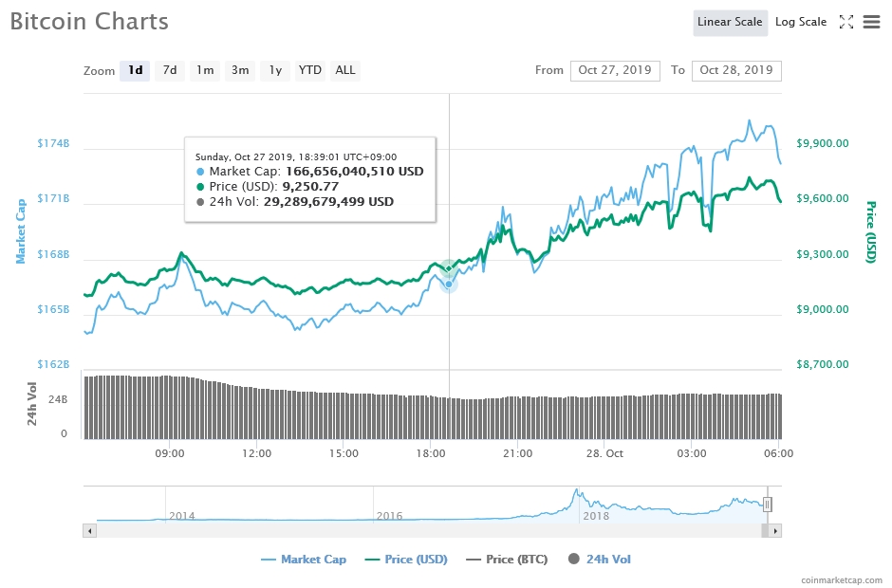Click the navigator range handle near 2019
This screenshot has height=588, width=892.
pyautogui.click(x=768, y=505)
